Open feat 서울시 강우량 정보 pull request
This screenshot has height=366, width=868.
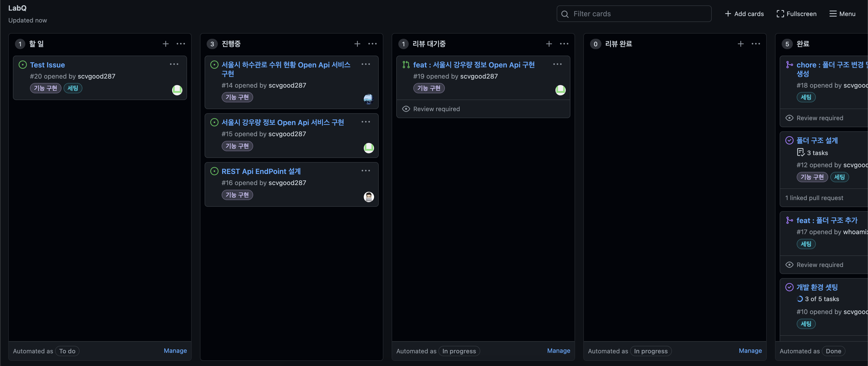point(474,65)
